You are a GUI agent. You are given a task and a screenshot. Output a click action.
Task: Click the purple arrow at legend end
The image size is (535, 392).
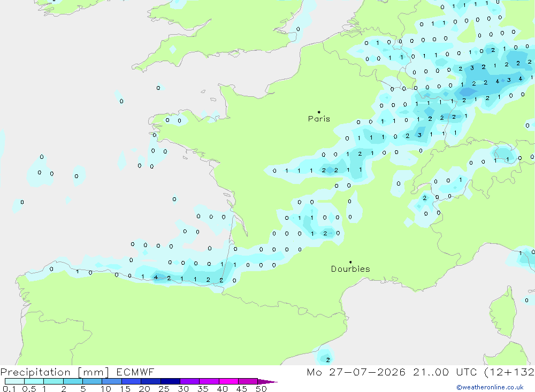[267, 382]
